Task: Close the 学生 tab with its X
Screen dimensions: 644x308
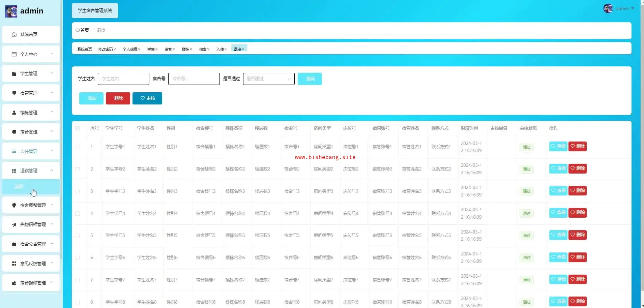Action: point(156,49)
